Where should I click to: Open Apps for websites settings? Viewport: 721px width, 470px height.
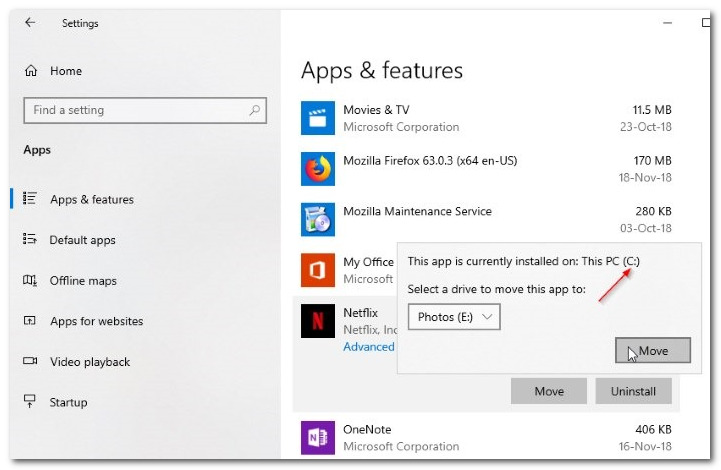[96, 321]
